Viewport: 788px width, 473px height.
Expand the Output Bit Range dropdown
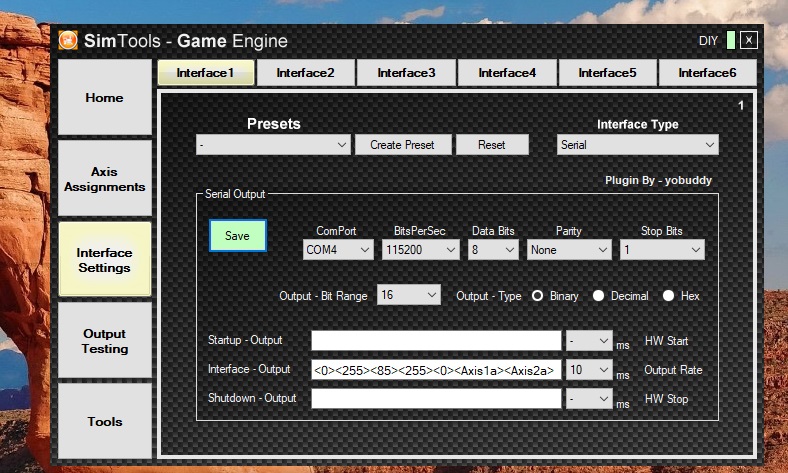[409, 295]
